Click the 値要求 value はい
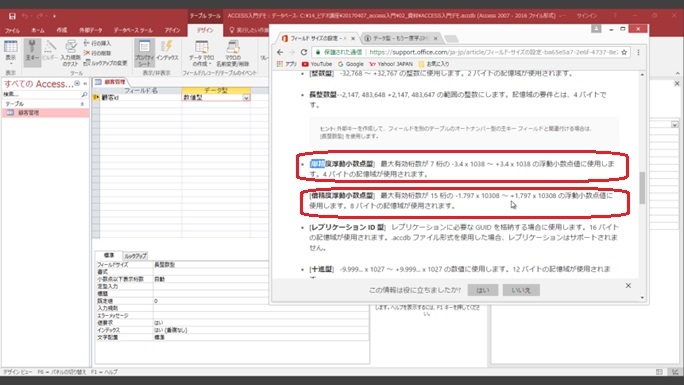 coord(260,323)
